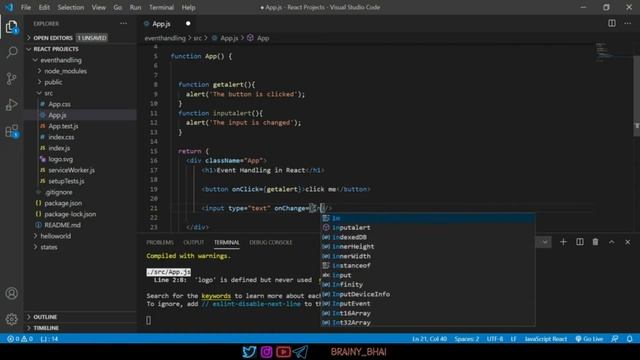
Task: Click the Twitter icon in bottom banner
Action: coord(249,352)
